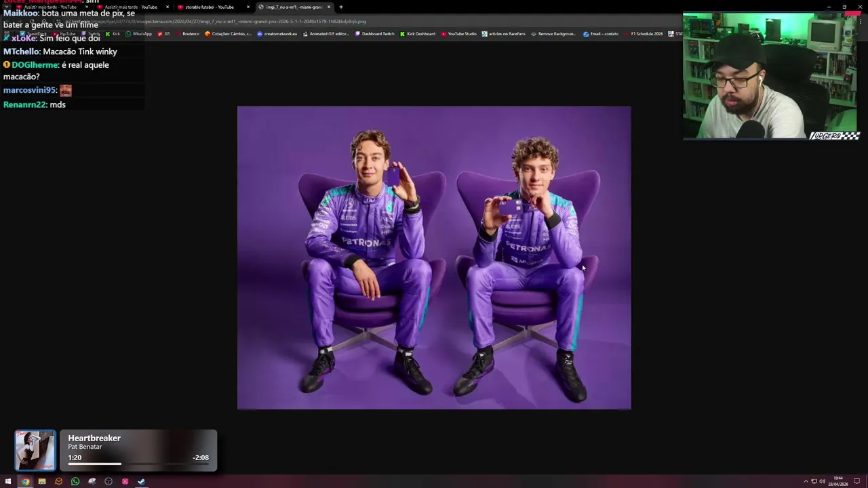This screenshot has height=488, width=868.
Task: Open a new browser tab with plus button
Action: [341, 7]
